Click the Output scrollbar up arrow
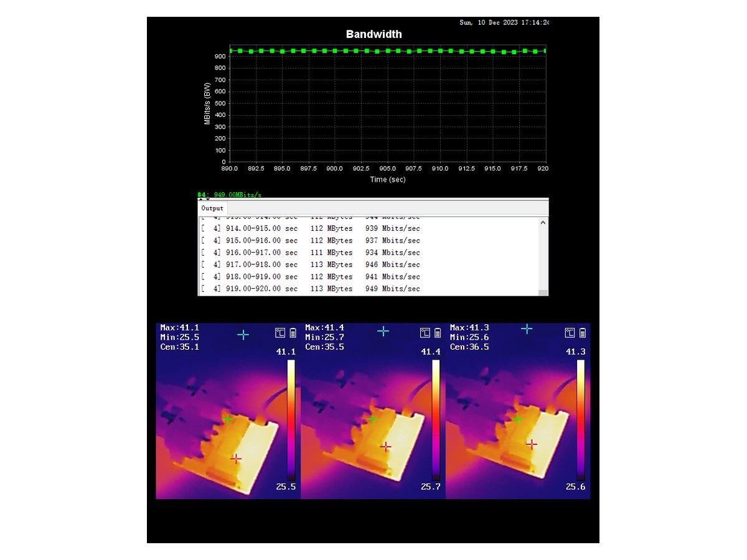Image resolution: width=747 pixels, height=560 pixels. (543, 222)
